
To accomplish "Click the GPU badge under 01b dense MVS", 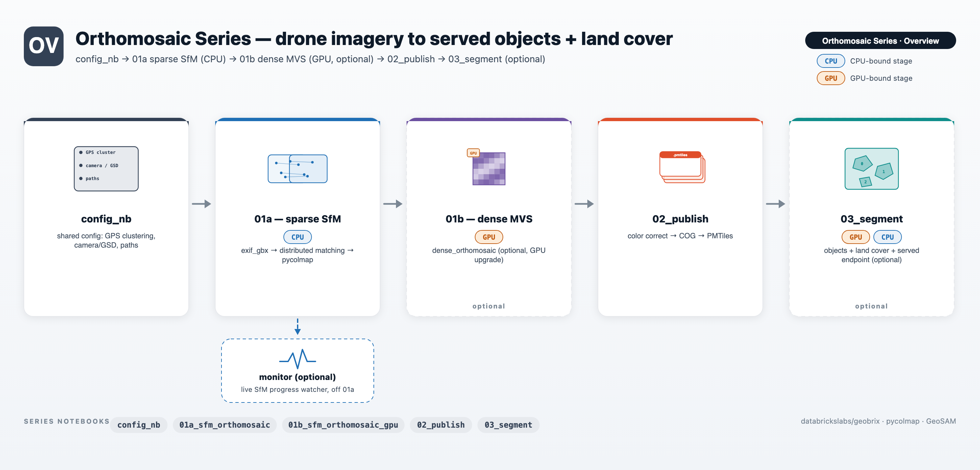I will [489, 237].
